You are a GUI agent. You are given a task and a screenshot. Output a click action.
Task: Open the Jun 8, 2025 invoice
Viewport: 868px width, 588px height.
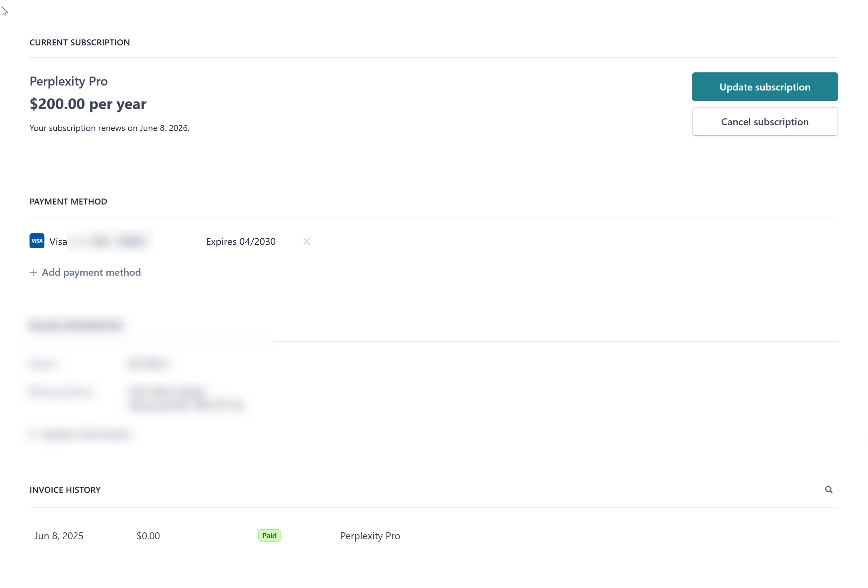59,536
